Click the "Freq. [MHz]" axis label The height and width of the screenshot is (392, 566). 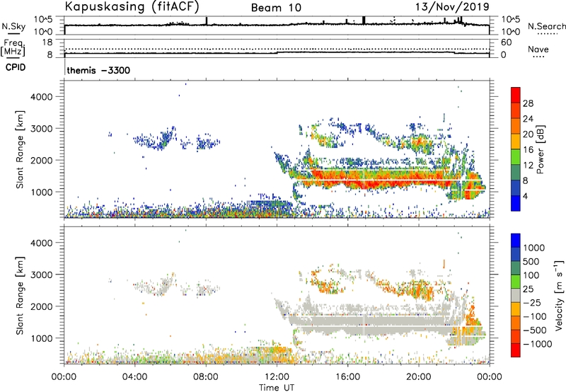tap(13, 48)
